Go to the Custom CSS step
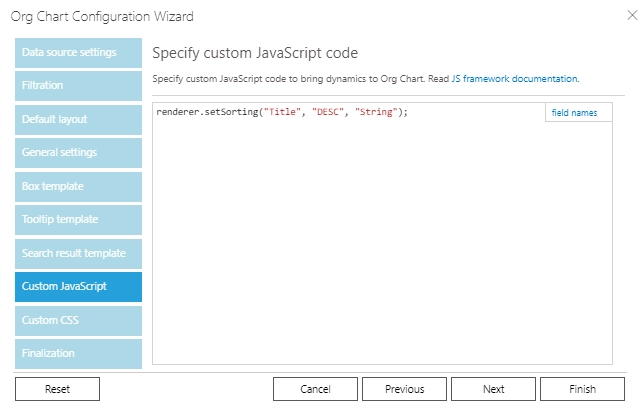 point(78,320)
